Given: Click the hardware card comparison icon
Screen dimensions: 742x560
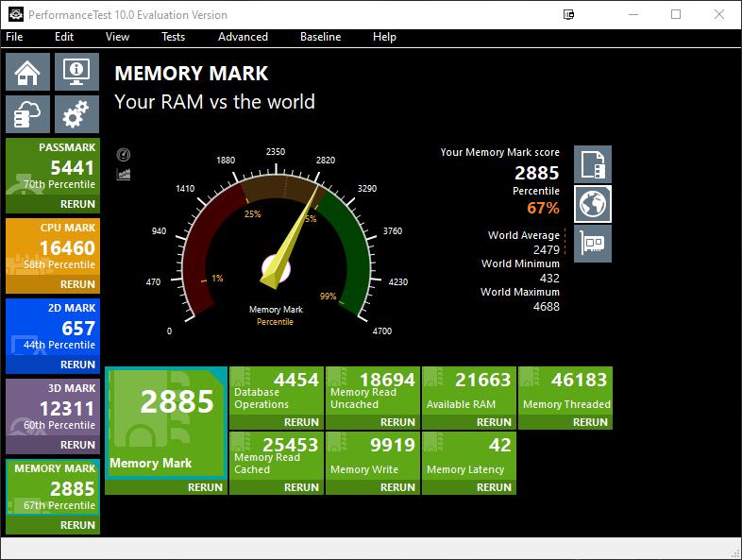Looking at the screenshot, I should [593, 244].
